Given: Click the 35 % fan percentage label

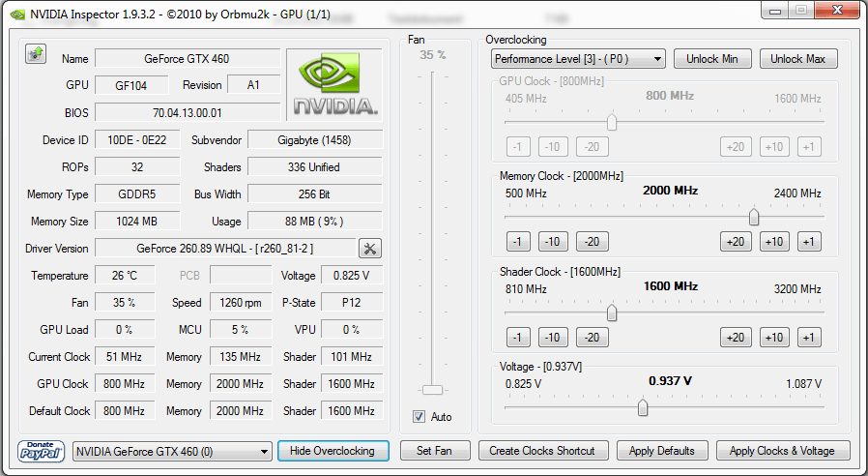Looking at the screenshot, I should [432, 55].
